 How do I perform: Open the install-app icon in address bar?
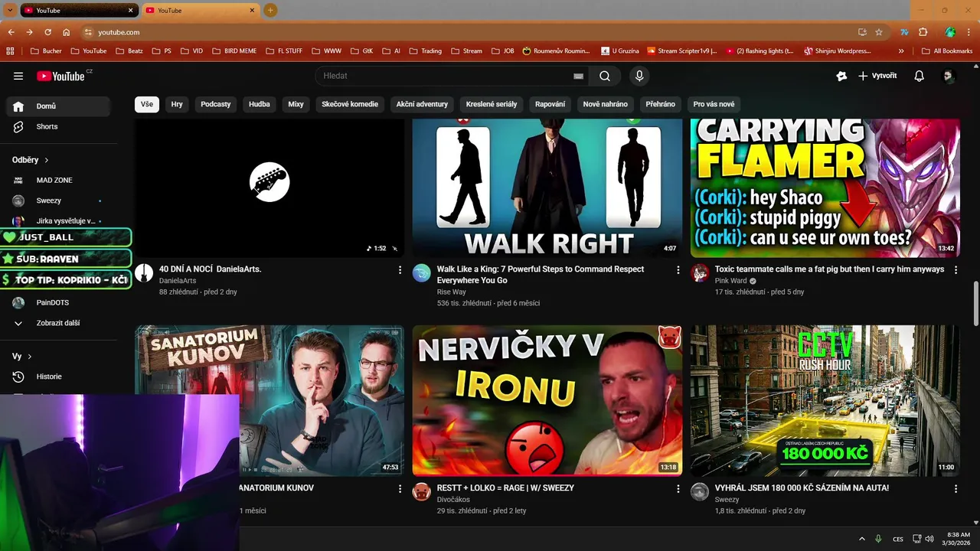pos(862,32)
